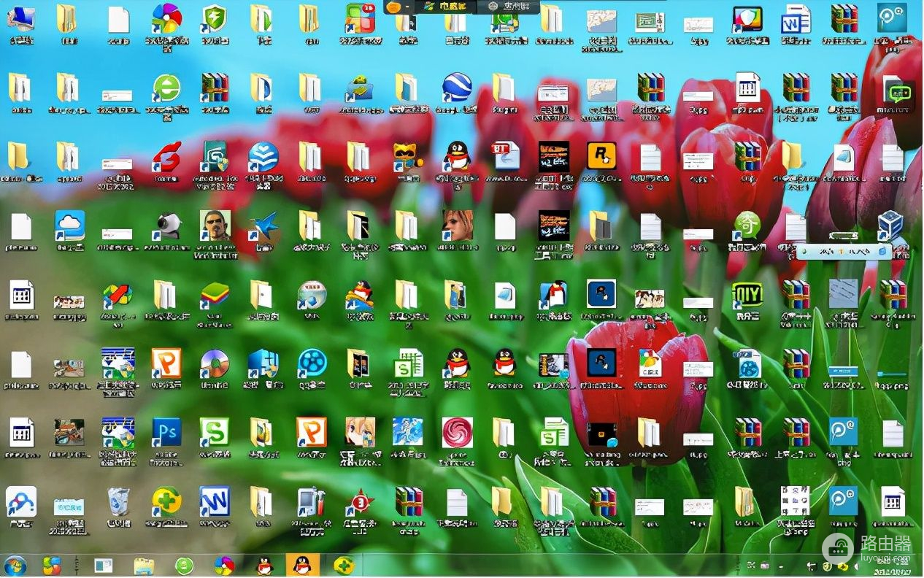Launch BlueStacks from its desktop icon
The image size is (924, 578).
(215, 295)
